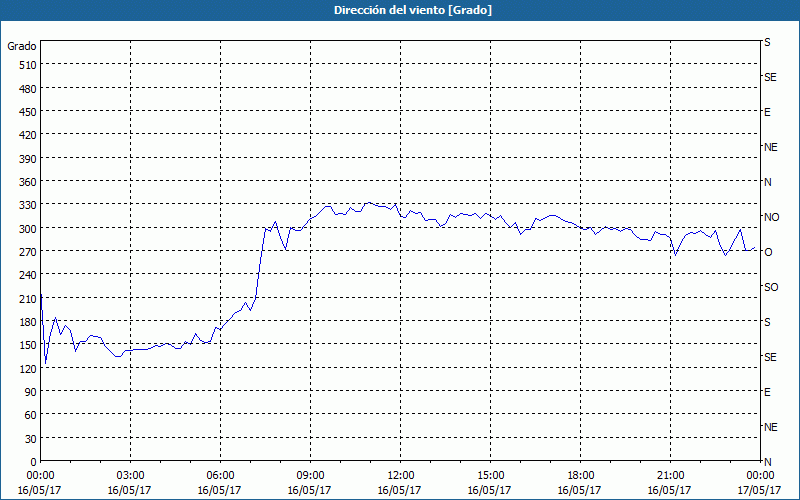Viewport: 800px width, 500px height.
Task: Select the 16/05/17 date under 21:00
Action: point(670,491)
